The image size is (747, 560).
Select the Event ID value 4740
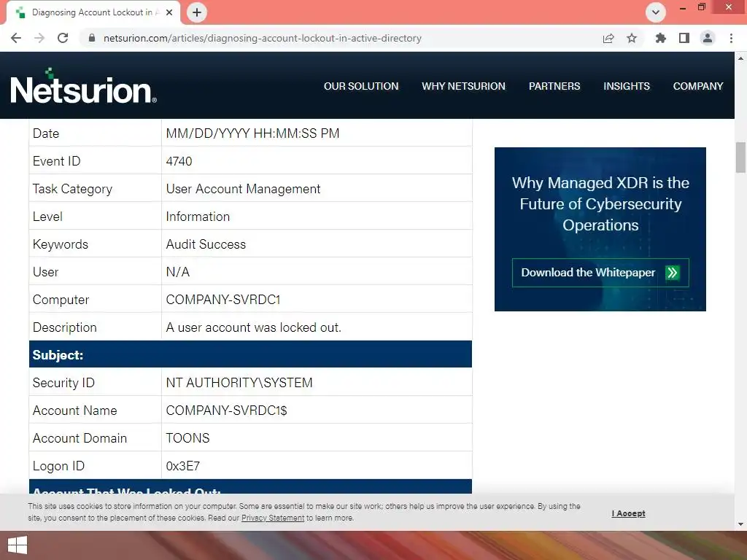click(x=179, y=161)
